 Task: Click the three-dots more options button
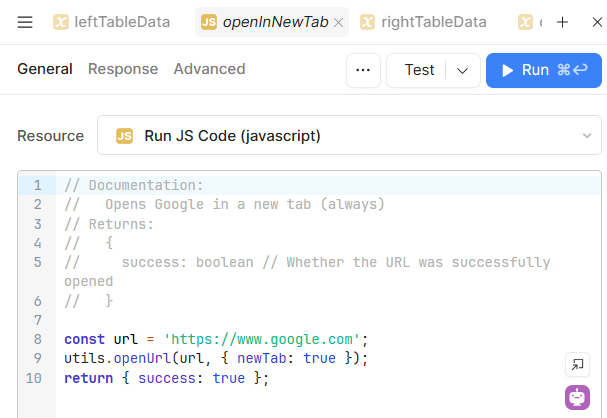[x=362, y=70]
